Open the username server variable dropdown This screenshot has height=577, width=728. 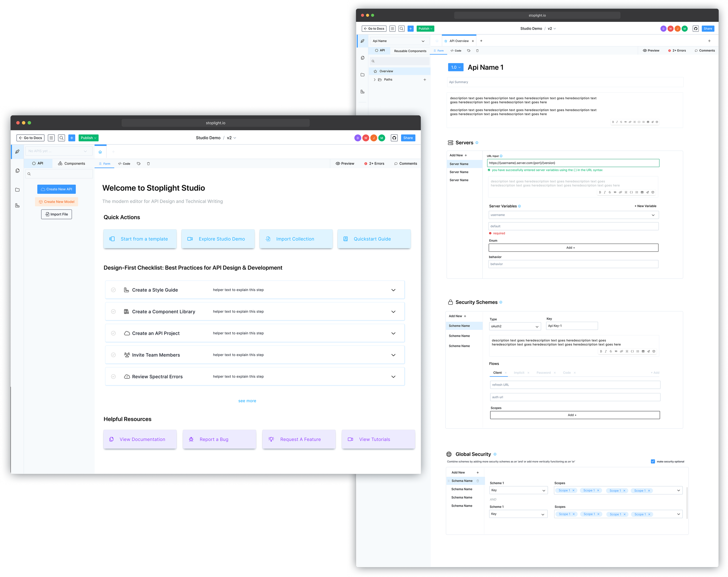(574, 215)
